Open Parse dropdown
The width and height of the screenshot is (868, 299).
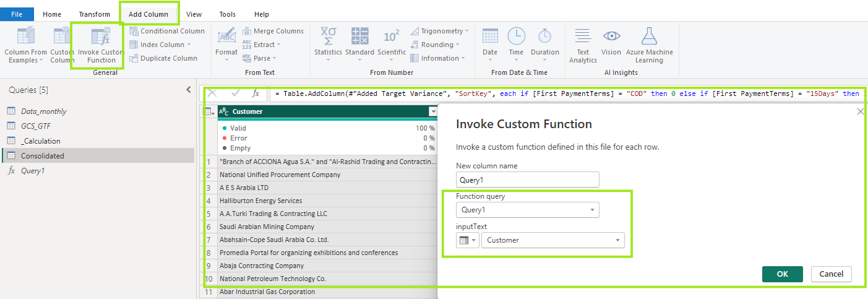(259, 58)
